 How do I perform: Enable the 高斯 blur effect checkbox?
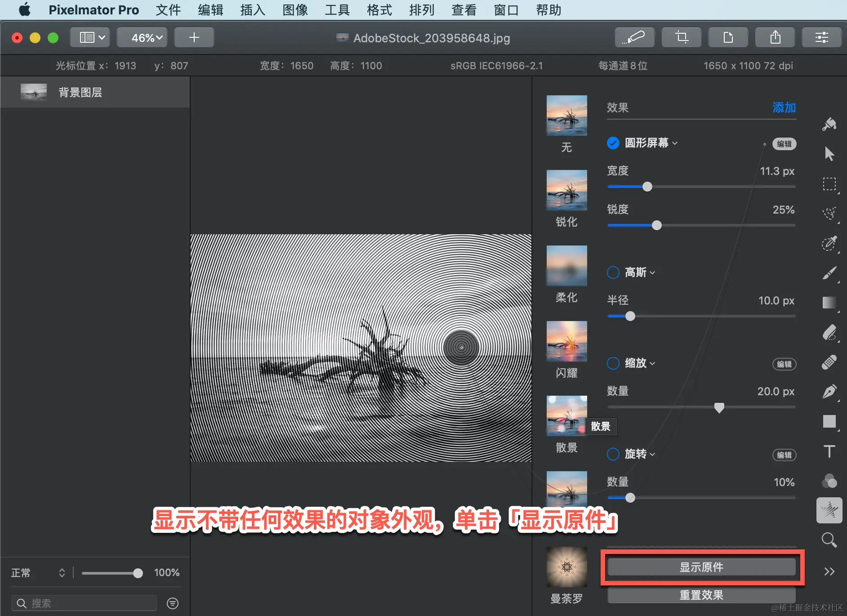tap(613, 272)
